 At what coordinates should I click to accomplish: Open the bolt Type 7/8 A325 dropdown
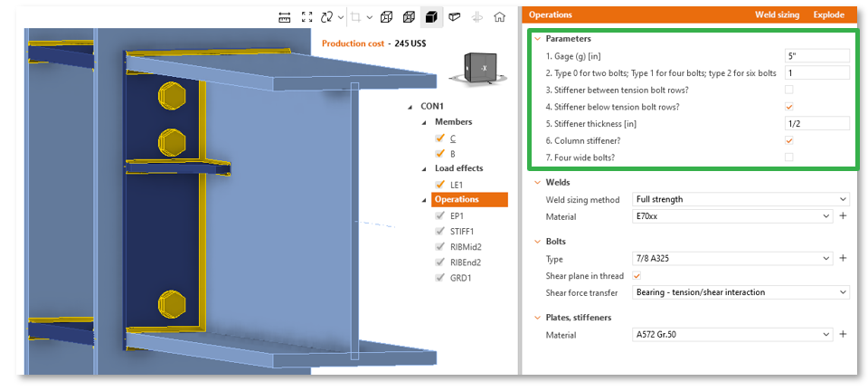tap(731, 258)
